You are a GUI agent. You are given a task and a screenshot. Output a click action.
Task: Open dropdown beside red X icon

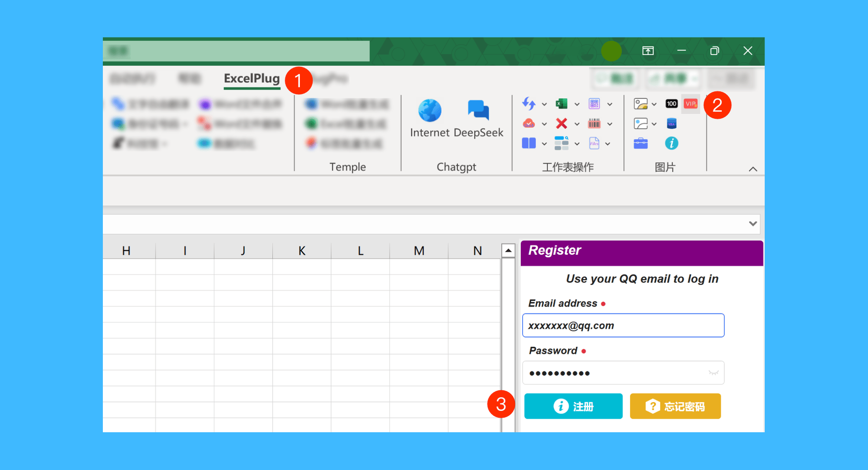pyautogui.click(x=577, y=124)
